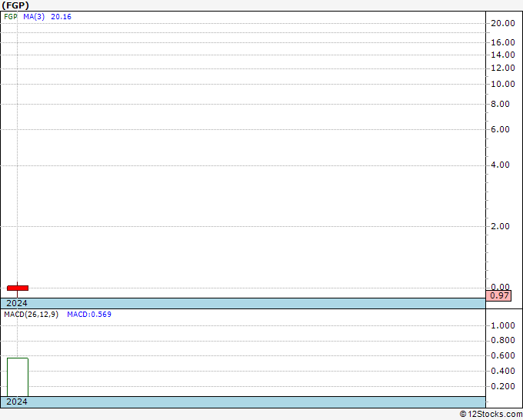
Task: Click the 0.200 MACD axis label
Action: (503, 387)
